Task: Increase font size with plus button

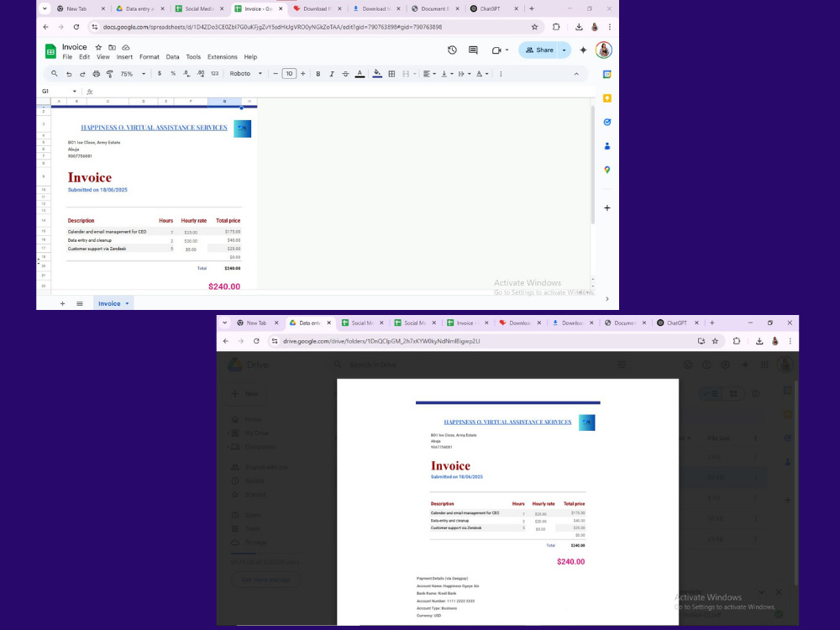Action: [x=303, y=74]
